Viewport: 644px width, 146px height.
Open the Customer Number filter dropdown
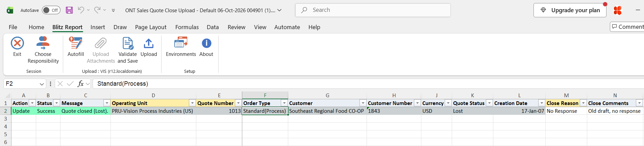pos(418,103)
